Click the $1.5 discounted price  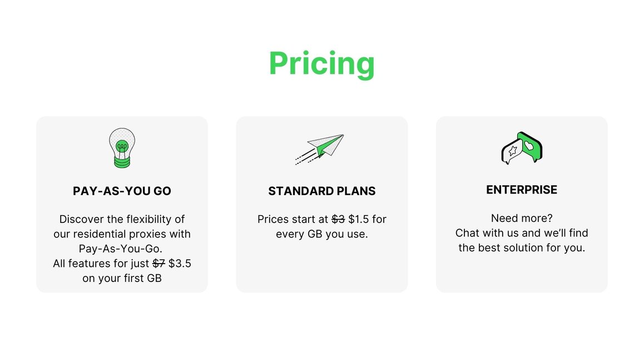tap(359, 220)
